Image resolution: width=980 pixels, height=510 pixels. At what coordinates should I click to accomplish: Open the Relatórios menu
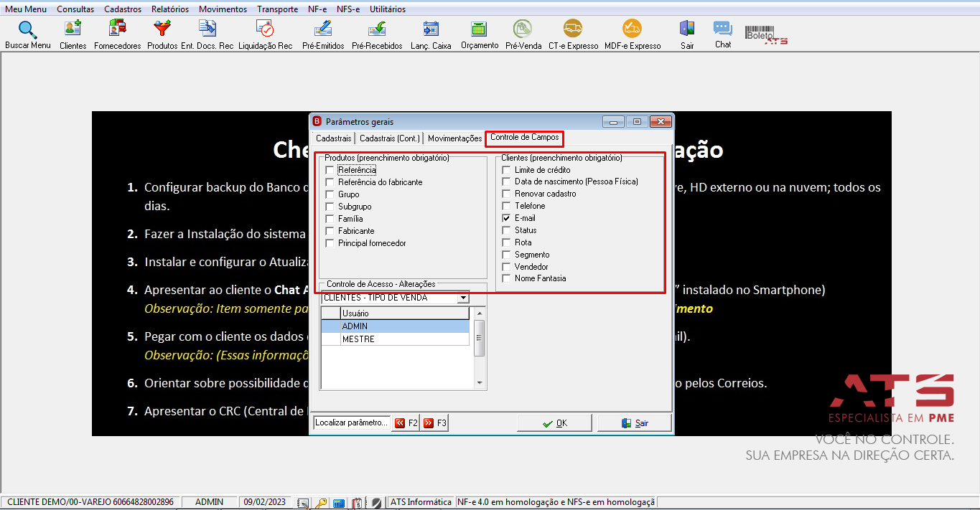coord(170,9)
